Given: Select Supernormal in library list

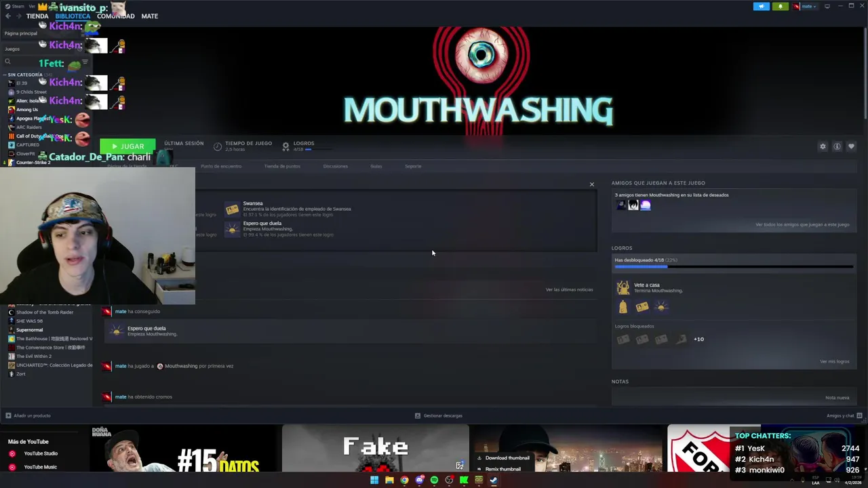Looking at the screenshot, I should [29, 330].
